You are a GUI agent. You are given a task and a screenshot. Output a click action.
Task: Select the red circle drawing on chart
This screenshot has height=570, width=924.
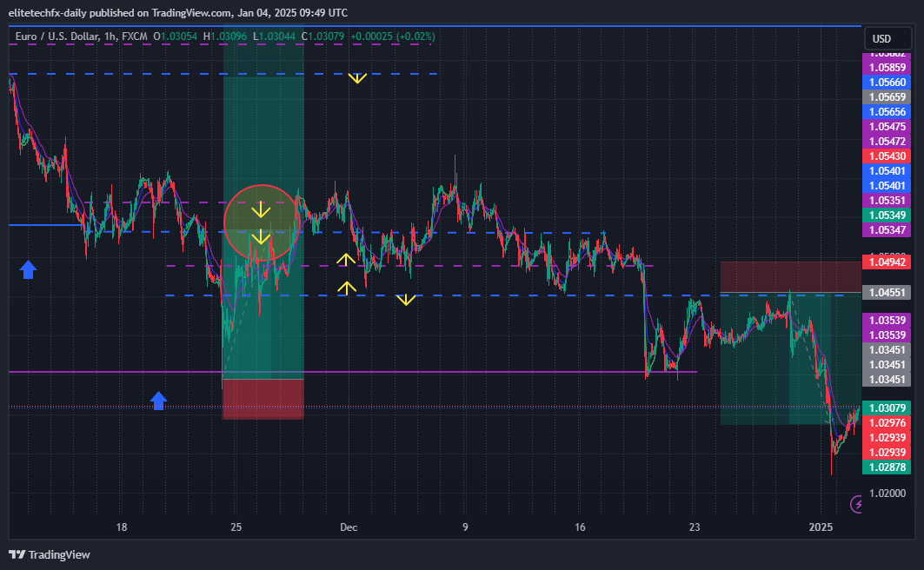click(x=263, y=222)
